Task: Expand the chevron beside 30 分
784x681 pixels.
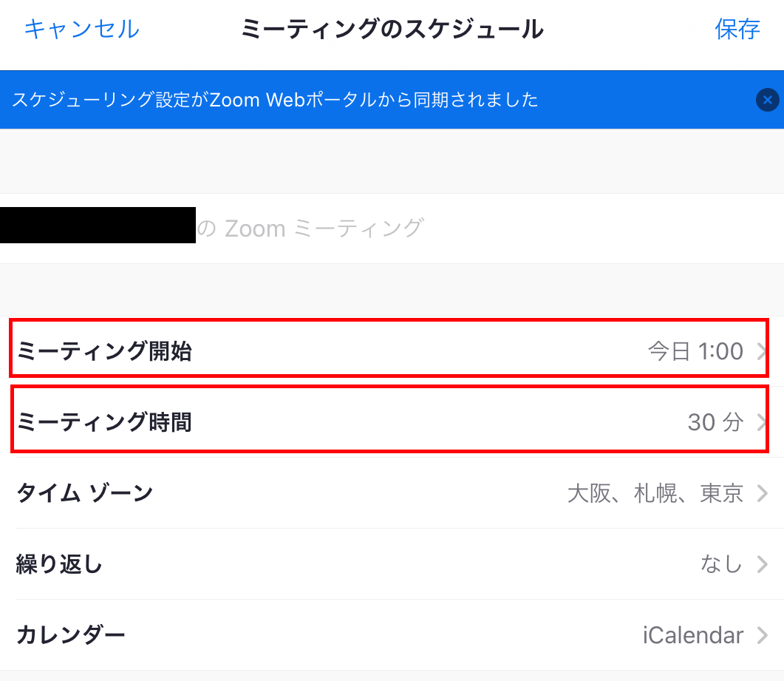Action: click(x=762, y=423)
